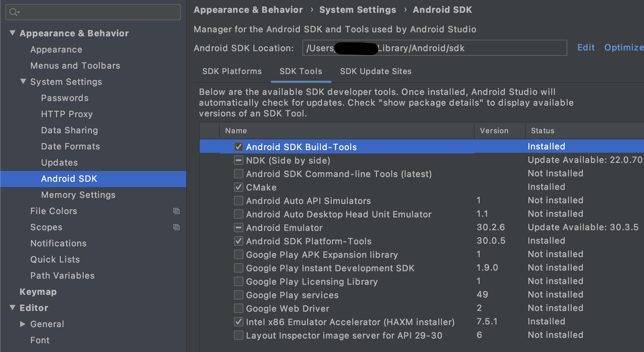Image resolution: width=644 pixels, height=352 pixels.
Task: Click version 30.0.5 cell
Action: click(491, 241)
